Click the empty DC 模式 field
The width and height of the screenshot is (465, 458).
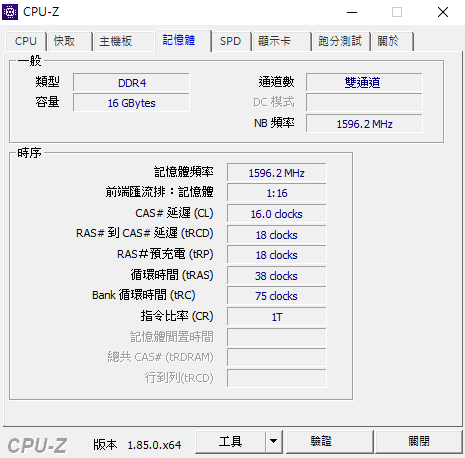[x=364, y=103]
